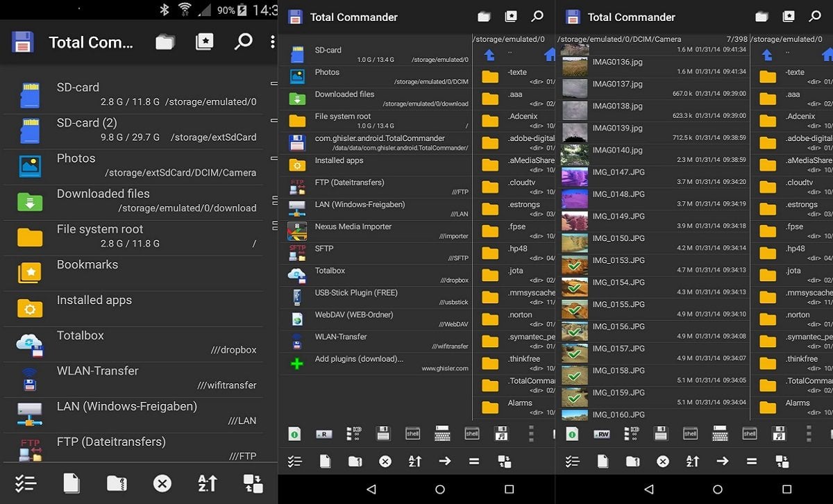
Task: Tap the zip folder icon in left toolbar
Action: [117, 483]
